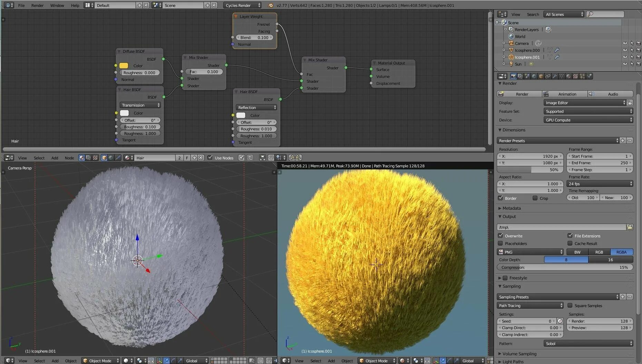Select RGB color mode

click(x=599, y=252)
